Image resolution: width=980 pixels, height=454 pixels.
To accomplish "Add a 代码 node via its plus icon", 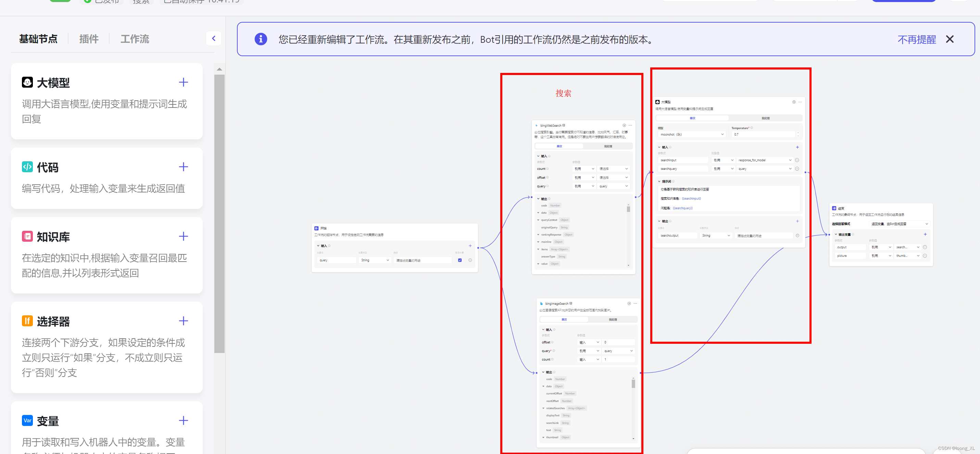I will [x=184, y=167].
